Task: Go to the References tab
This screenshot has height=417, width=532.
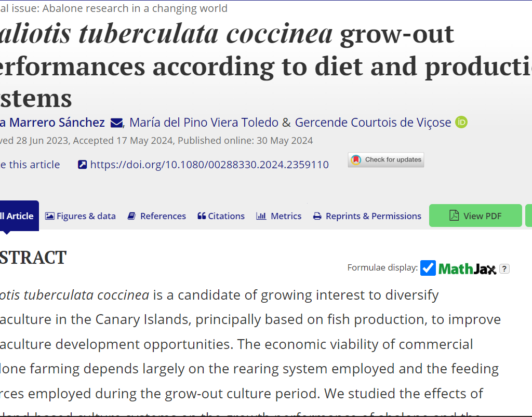Action: [x=163, y=216]
